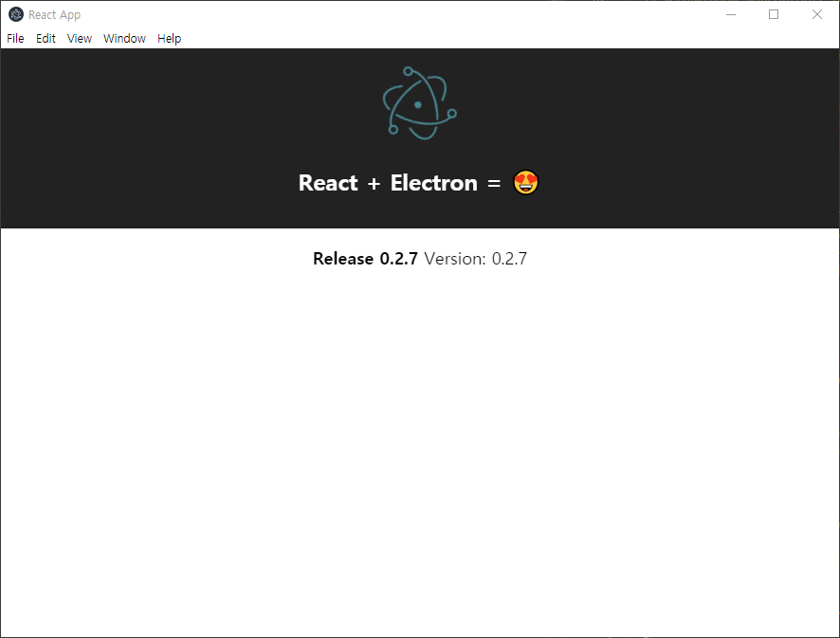Close the React App window

(817, 14)
